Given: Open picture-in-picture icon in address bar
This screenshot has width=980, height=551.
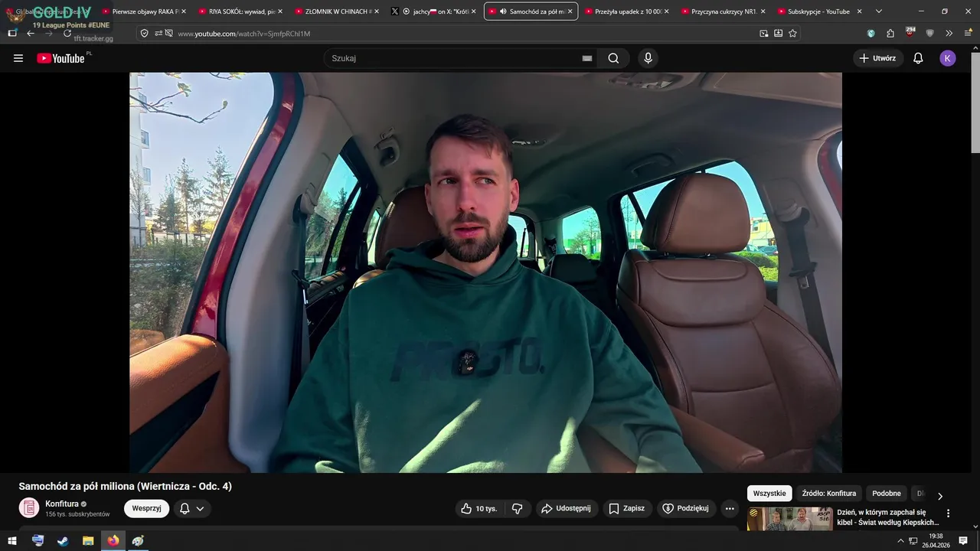Looking at the screenshot, I should tap(764, 34).
